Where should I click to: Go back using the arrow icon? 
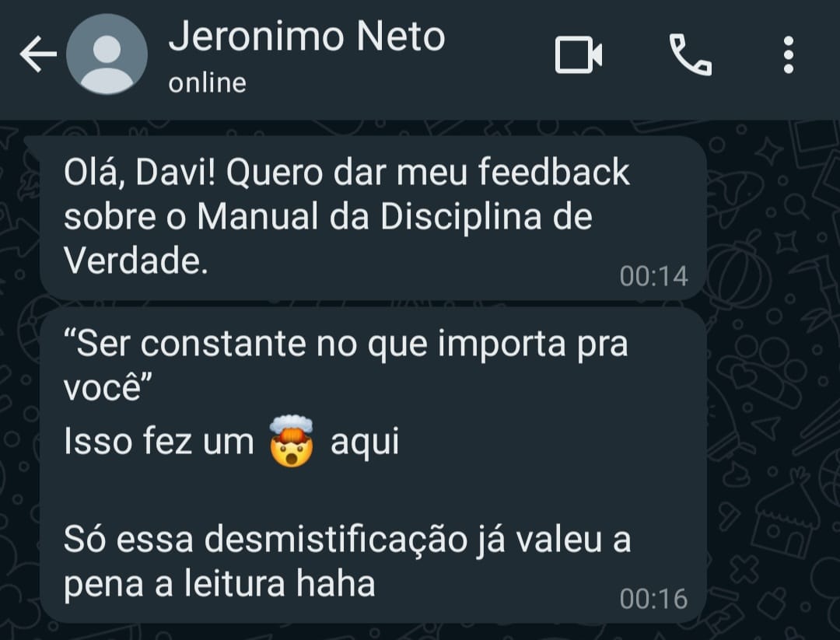38,54
